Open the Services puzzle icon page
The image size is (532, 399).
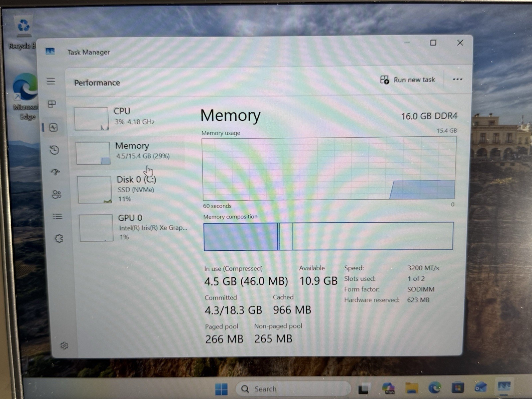click(59, 238)
